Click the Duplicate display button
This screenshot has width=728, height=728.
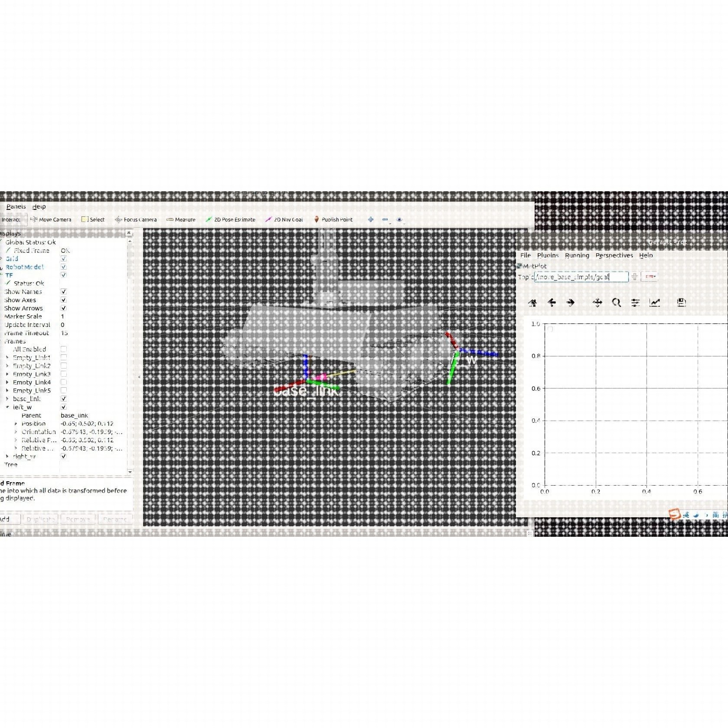coord(41,519)
